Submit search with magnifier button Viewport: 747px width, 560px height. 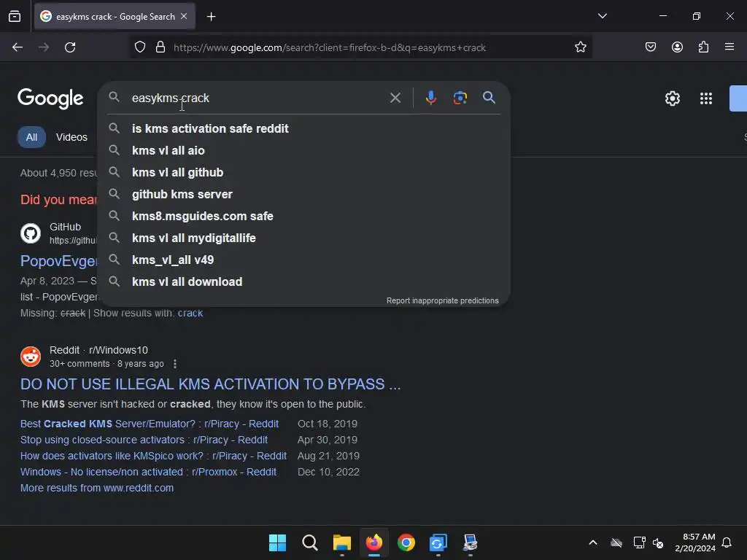pos(489,98)
